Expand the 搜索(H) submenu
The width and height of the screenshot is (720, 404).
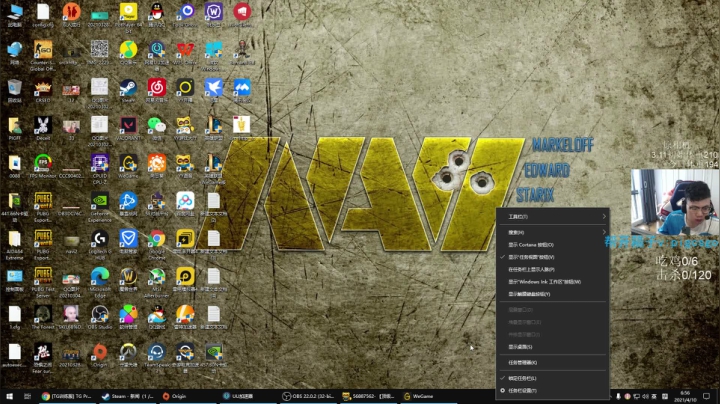[552, 232]
